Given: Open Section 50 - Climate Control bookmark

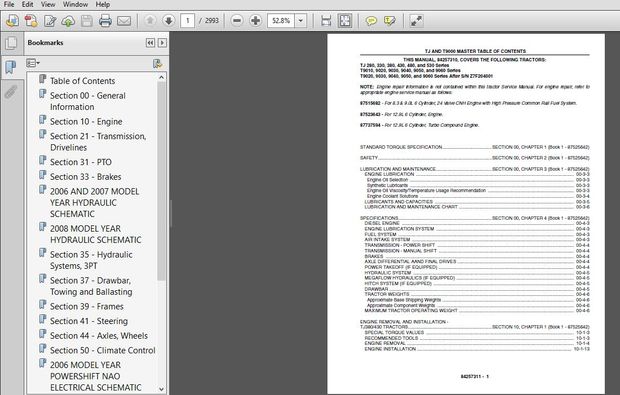Looking at the screenshot, I should (x=102, y=350).
